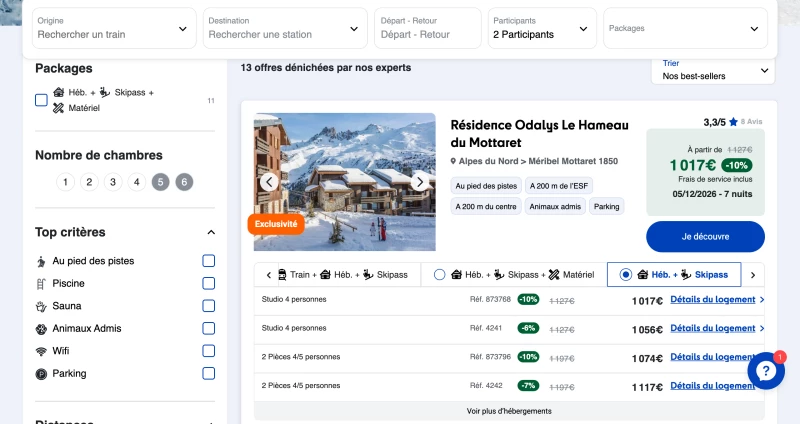Open the Packages dropdown in search bar
Viewport: 800px width, 424px height.
point(686,28)
